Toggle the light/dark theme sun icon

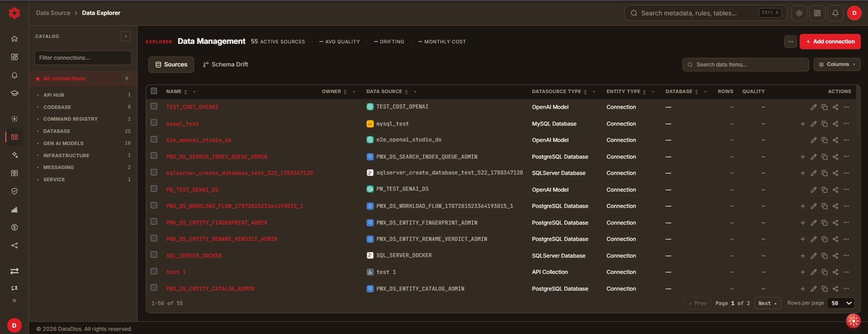point(799,13)
